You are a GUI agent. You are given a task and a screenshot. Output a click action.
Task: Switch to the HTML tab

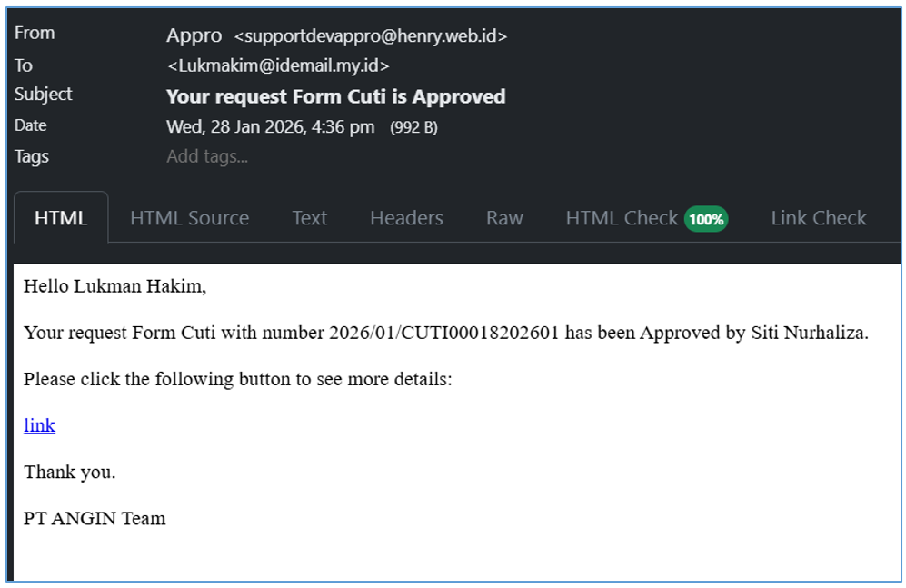tap(61, 218)
